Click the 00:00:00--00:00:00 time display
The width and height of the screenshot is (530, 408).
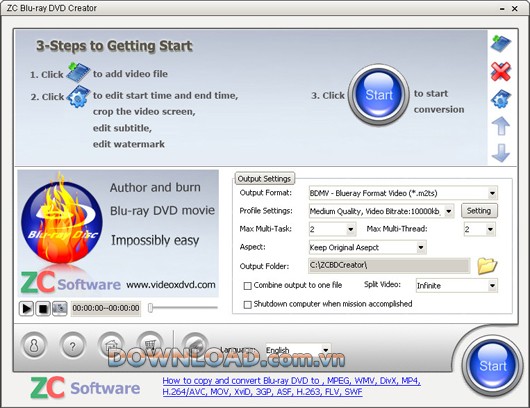click(106, 308)
